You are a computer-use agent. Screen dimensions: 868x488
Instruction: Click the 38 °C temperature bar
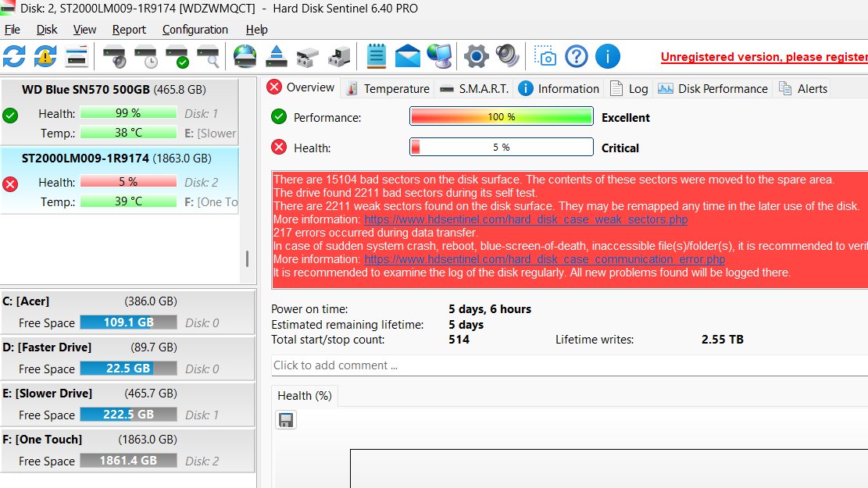(x=128, y=133)
